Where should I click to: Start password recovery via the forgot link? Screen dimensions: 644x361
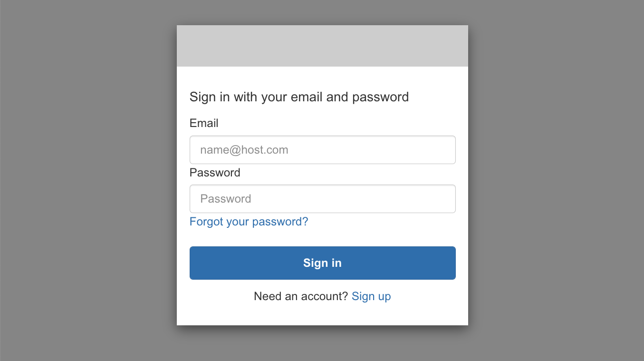249,222
